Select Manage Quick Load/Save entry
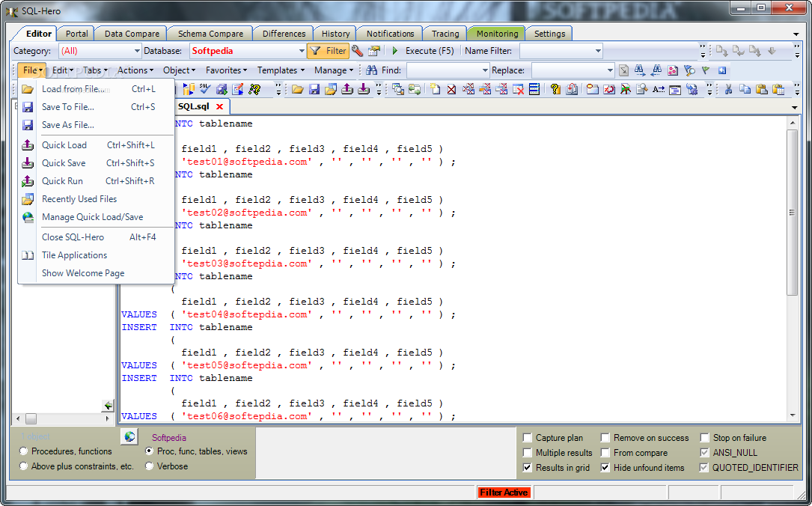 97,217
